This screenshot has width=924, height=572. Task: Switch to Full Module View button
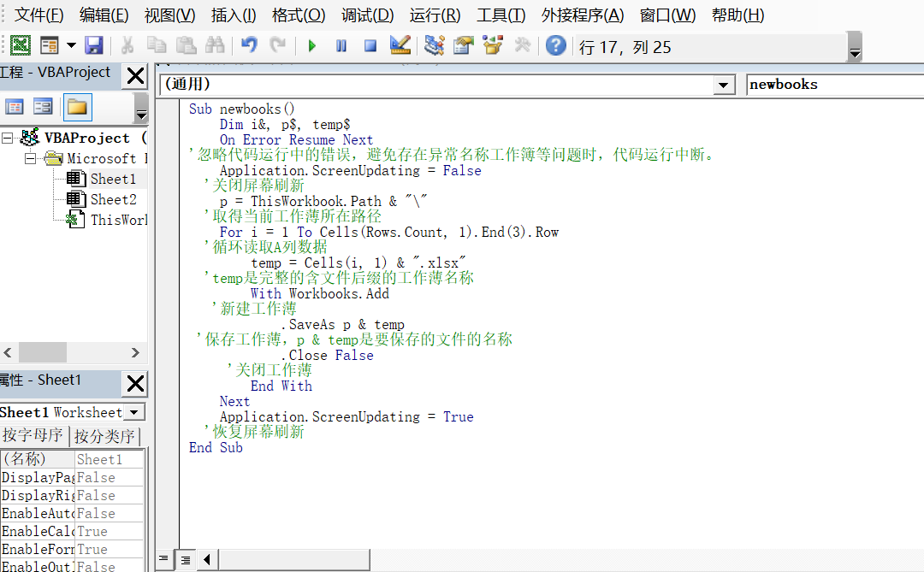(x=185, y=559)
